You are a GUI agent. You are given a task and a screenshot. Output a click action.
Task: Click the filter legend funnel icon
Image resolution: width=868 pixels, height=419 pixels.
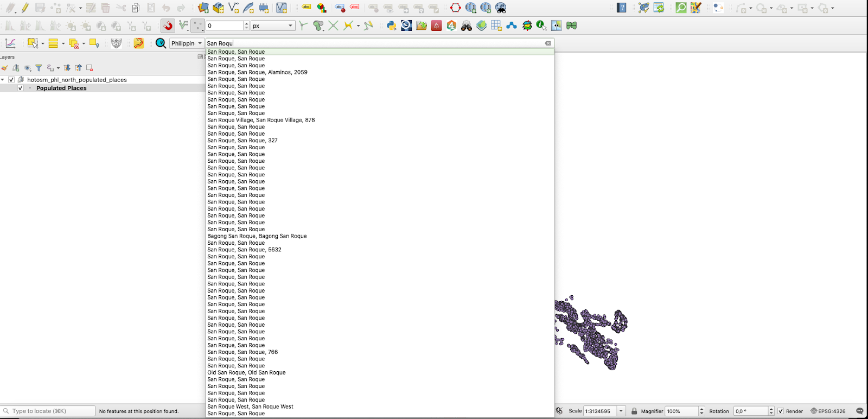(39, 68)
